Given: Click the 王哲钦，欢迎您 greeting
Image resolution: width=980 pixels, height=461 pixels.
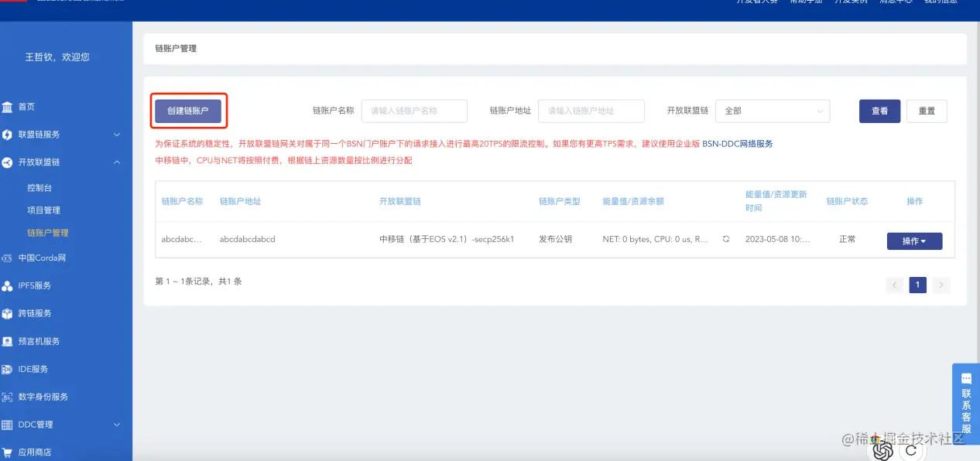Looking at the screenshot, I should click(57, 57).
